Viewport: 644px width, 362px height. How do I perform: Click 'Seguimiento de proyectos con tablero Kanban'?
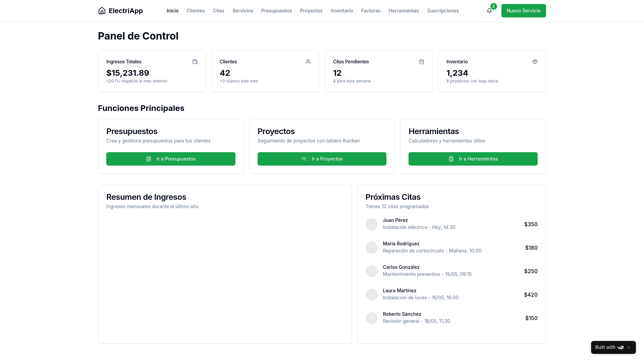(x=309, y=141)
